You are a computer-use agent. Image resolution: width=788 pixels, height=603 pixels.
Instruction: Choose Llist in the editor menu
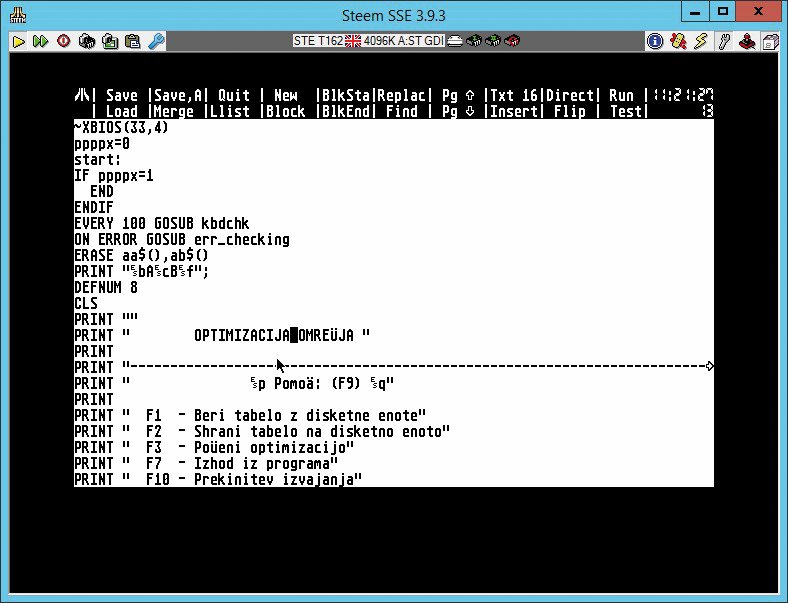click(230, 111)
